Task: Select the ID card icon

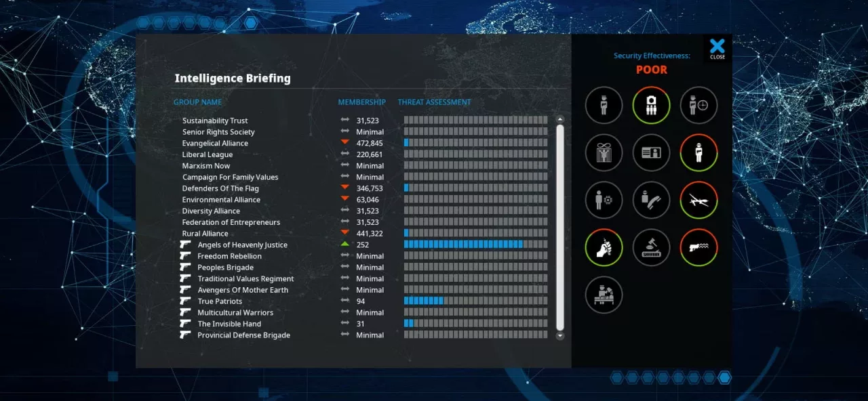Action: tap(651, 152)
